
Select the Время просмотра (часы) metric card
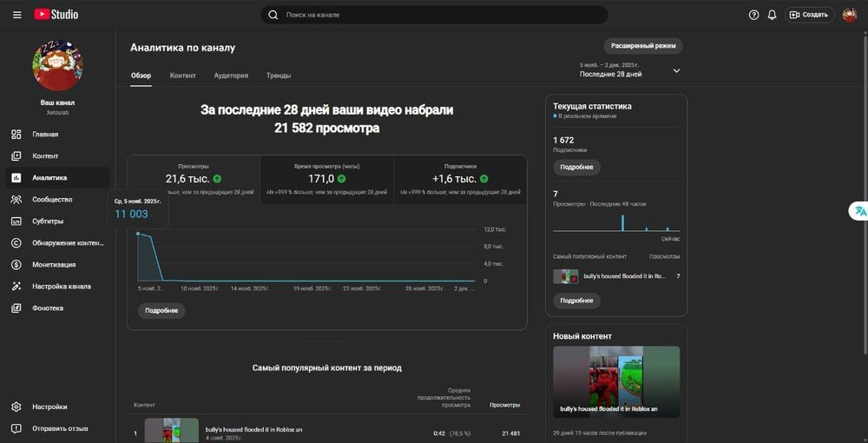point(326,180)
